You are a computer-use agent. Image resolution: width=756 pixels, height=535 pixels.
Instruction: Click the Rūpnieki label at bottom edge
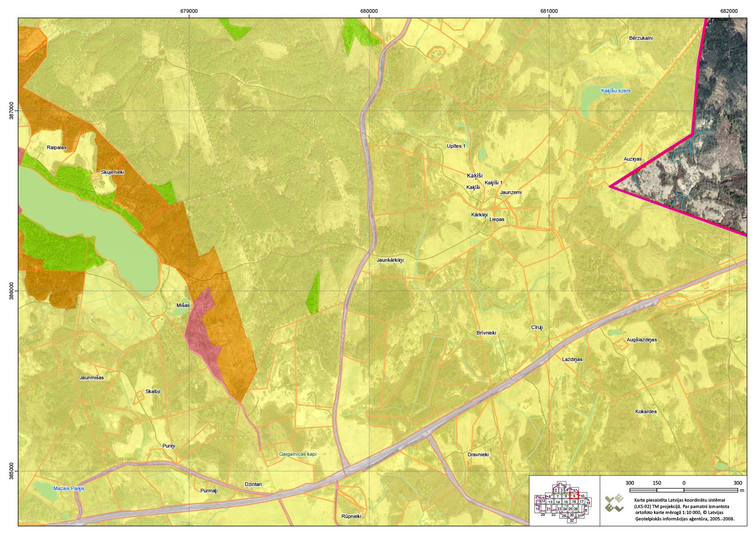tap(351, 516)
